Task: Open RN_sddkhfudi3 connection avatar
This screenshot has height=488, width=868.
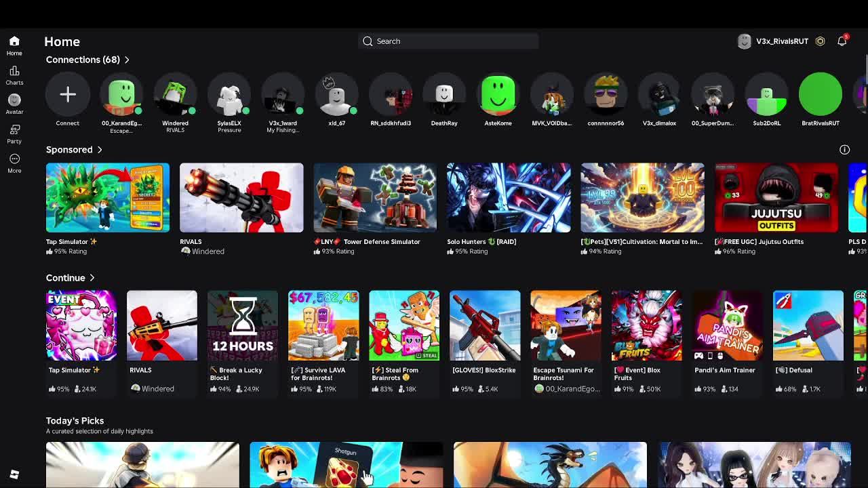Action: tap(391, 94)
